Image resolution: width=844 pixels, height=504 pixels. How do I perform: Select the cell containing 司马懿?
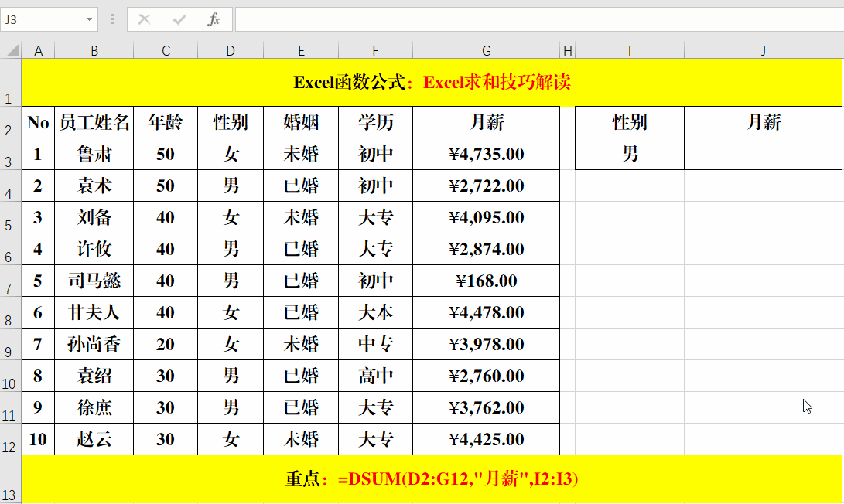point(94,281)
